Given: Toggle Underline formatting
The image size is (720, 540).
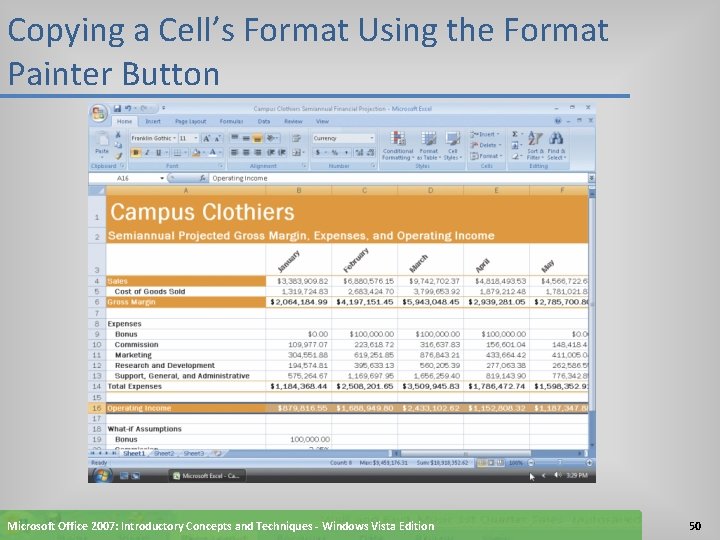Looking at the screenshot, I should (x=158, y=152).
